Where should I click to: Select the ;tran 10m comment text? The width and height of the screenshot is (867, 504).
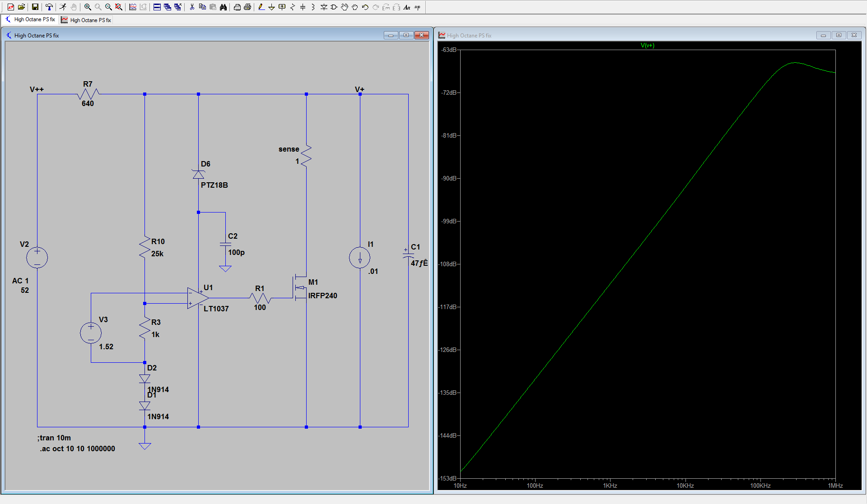click(x=54, y=438)
